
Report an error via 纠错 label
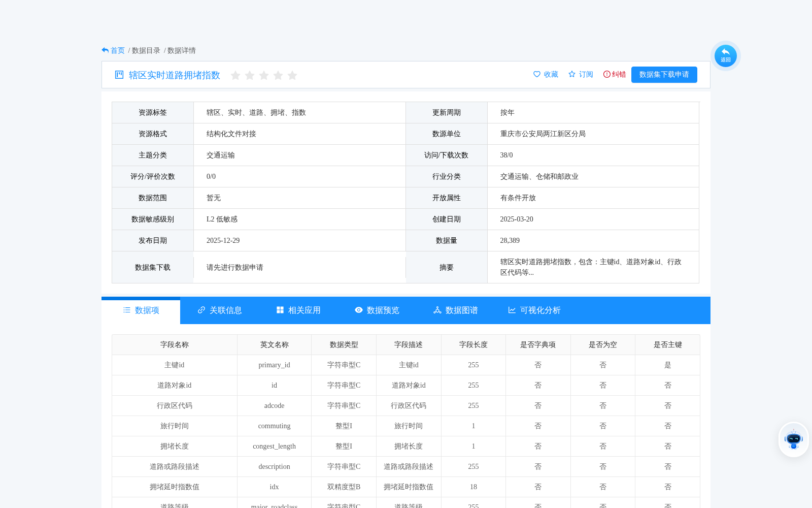click(619, 74)
